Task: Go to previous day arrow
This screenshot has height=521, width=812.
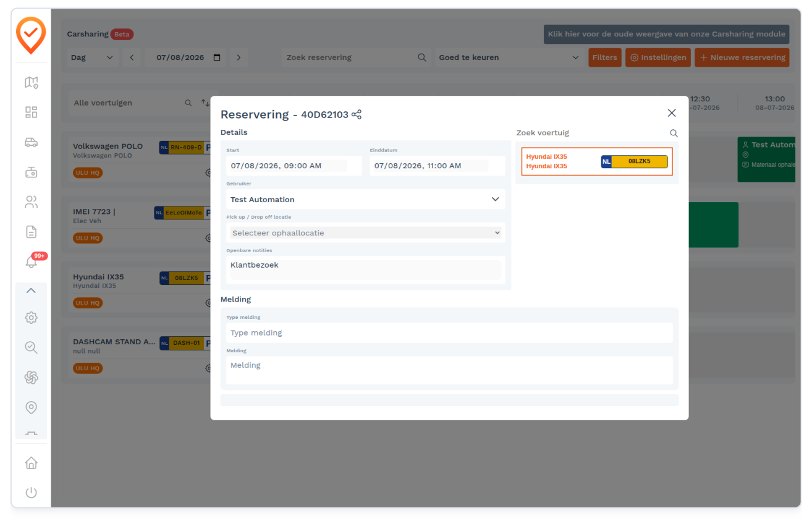Action: click(x=132, y=57)
